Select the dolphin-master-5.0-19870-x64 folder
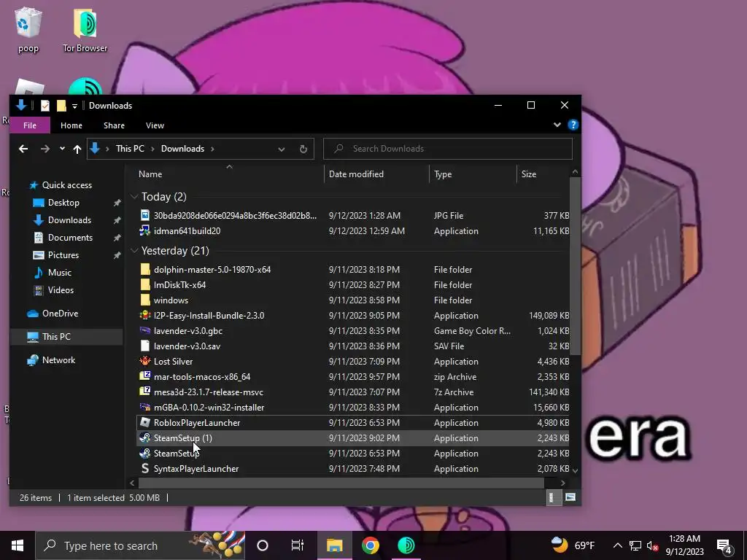The image size is (747, 560). (x=353, y=270)
